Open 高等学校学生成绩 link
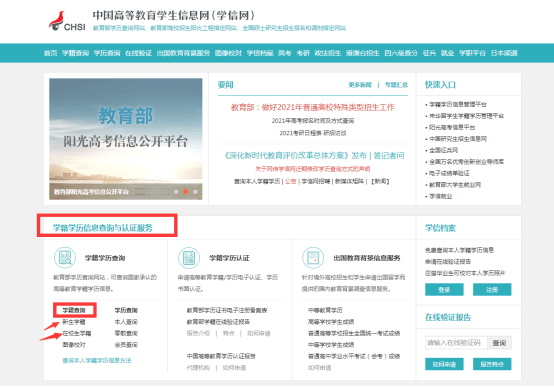The width and height of the screenshot is (554, 387). (x=331, y=322)
